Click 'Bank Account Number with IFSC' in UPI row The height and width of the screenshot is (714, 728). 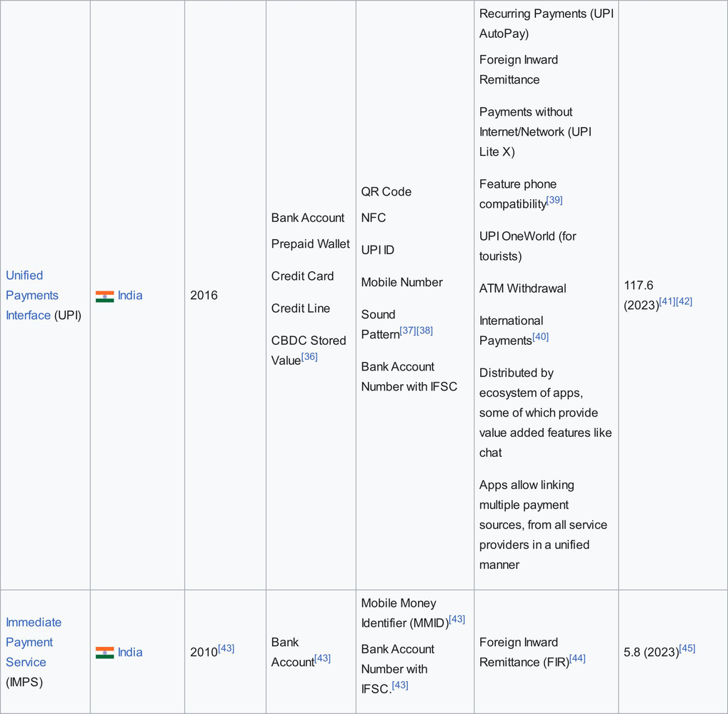point(409,376)
